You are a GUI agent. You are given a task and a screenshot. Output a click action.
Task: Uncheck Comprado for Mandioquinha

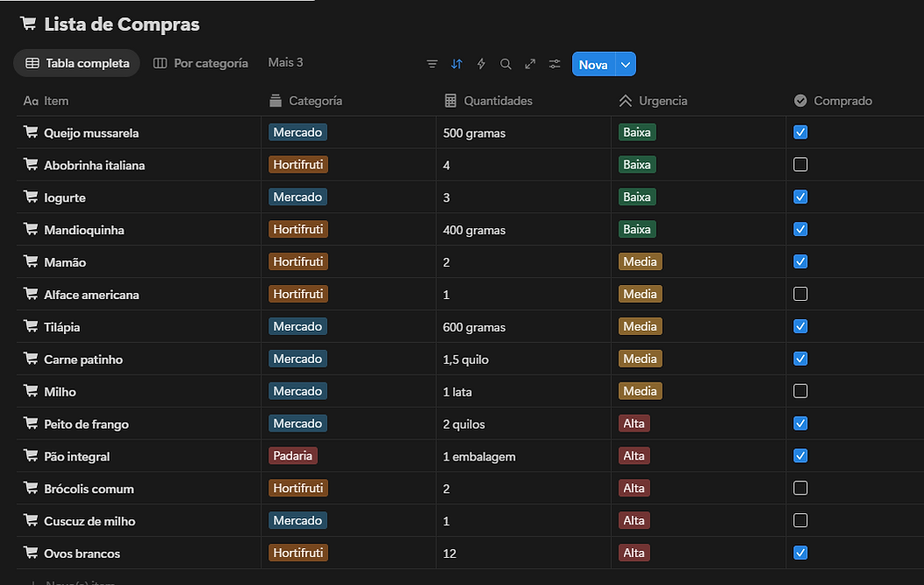(800, 229)
